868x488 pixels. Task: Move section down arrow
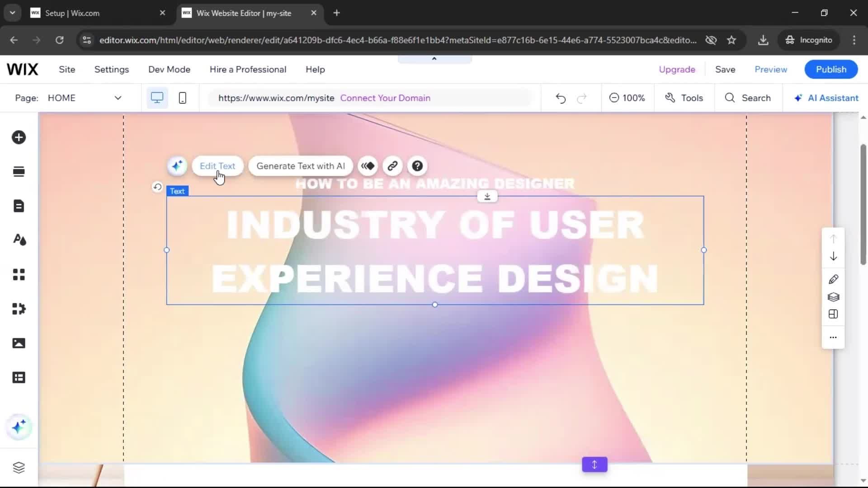tap(833, 257)
